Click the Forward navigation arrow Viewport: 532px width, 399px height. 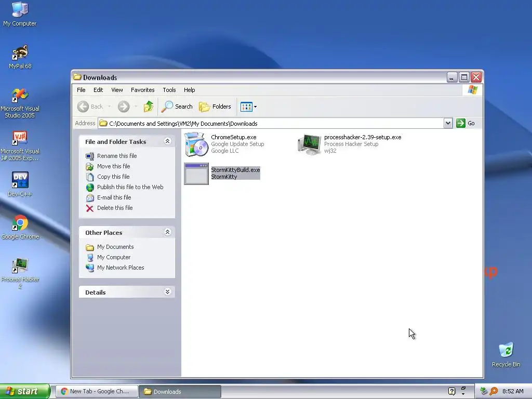124,107
